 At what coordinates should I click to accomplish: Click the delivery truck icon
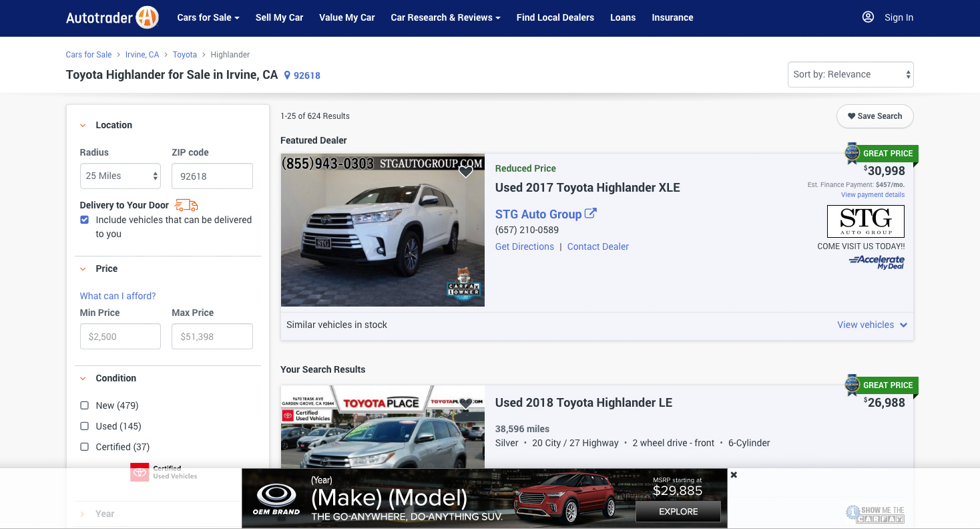(186, 205)
